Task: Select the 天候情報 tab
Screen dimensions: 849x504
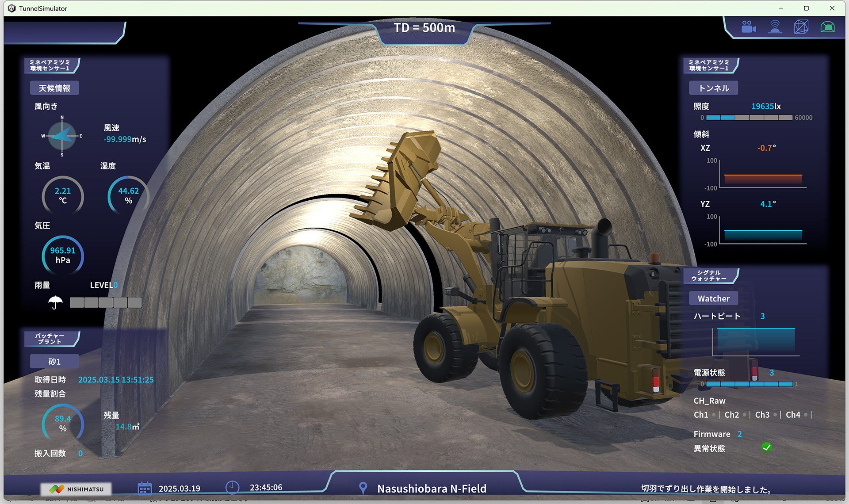Action: point(54,88)
